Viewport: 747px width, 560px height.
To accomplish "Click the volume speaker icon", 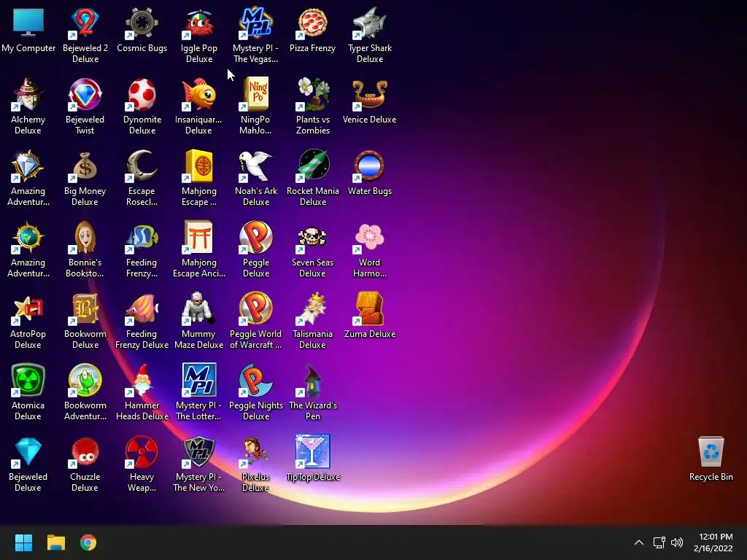I will (676, 542).
